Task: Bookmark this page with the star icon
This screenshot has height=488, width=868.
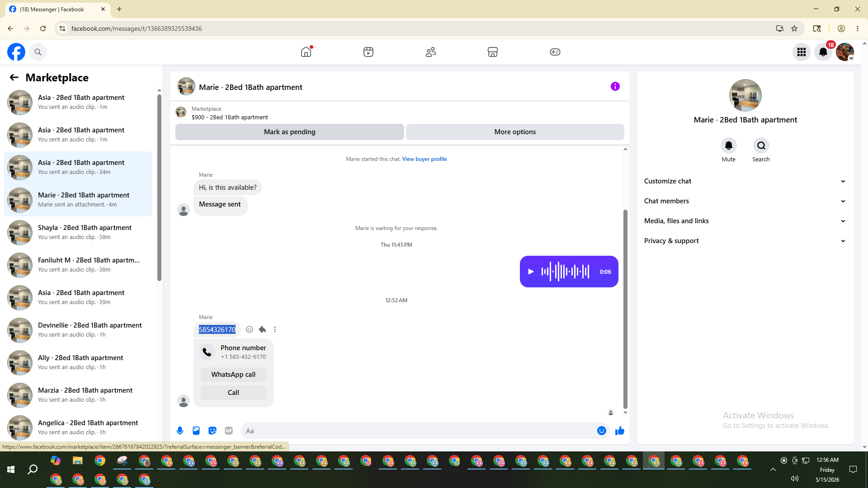Action: (794, 28)
